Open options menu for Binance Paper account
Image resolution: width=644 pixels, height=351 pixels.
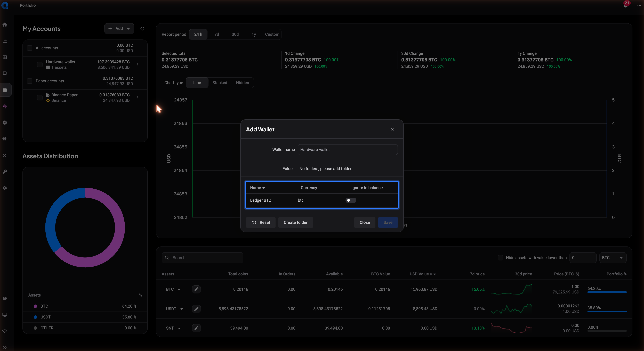tap(138, 98)
